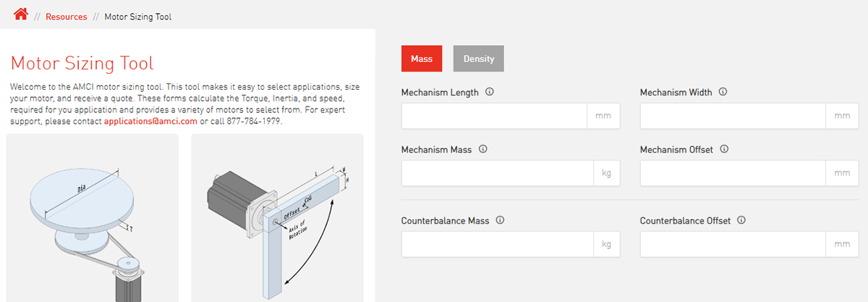Switch to the Density mode tab
This screenshot has height=302, width=868.
(x=479, y=59)
